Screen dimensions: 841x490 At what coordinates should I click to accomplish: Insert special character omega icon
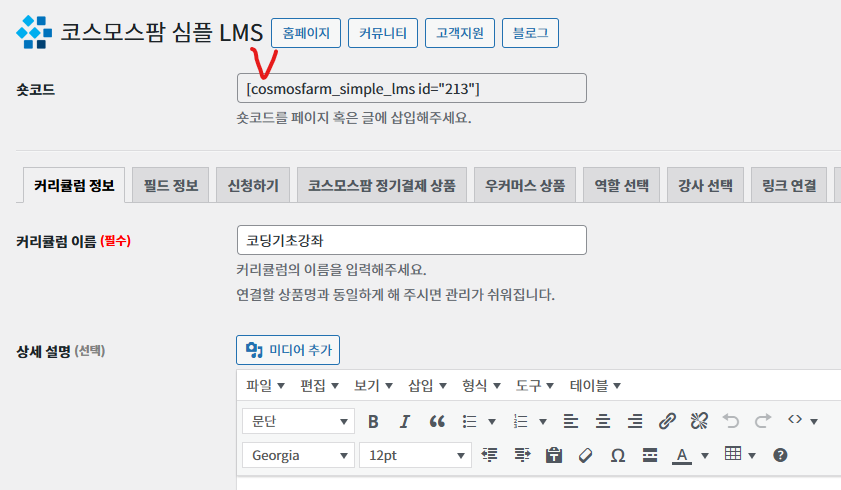click(618, 456)
